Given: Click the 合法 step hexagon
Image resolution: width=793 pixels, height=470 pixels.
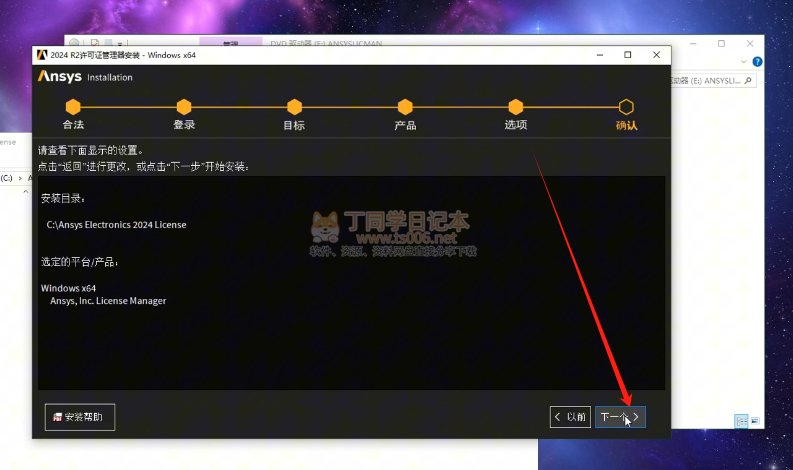Looking at the screenshot, I should [73, 107].
